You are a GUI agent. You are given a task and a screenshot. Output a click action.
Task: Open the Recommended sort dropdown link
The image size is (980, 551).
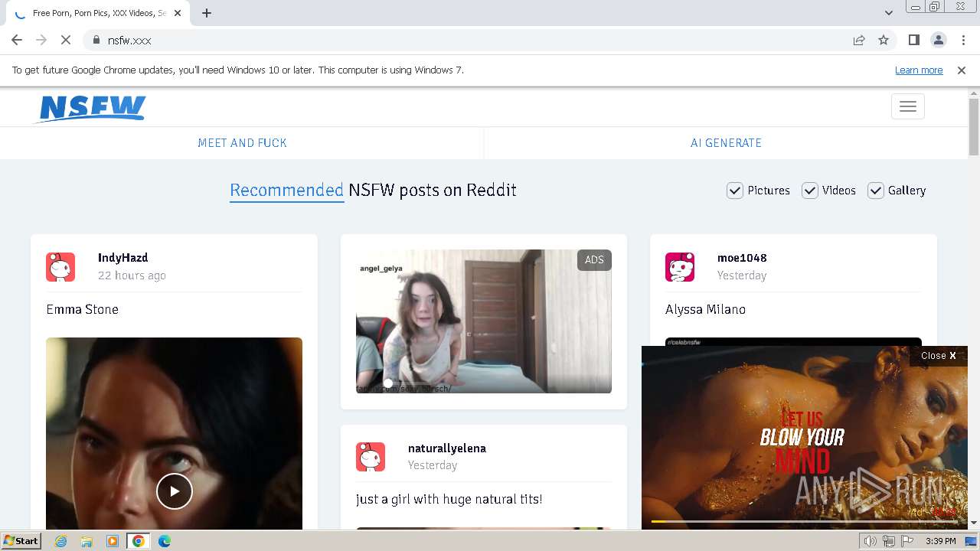(x=286, y=191)
